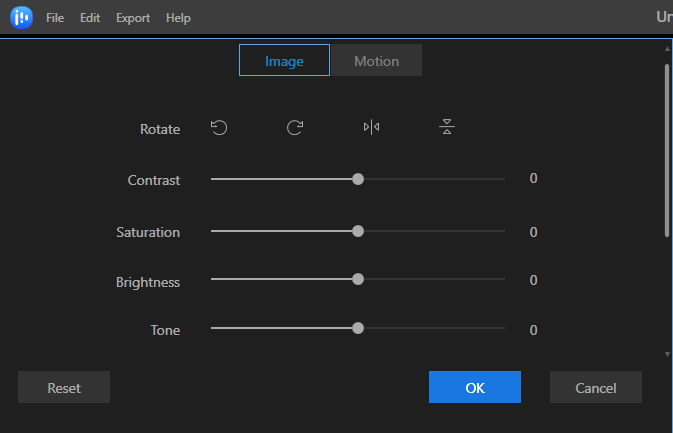
Task: Open the File menu
Action: coord(55,18)
